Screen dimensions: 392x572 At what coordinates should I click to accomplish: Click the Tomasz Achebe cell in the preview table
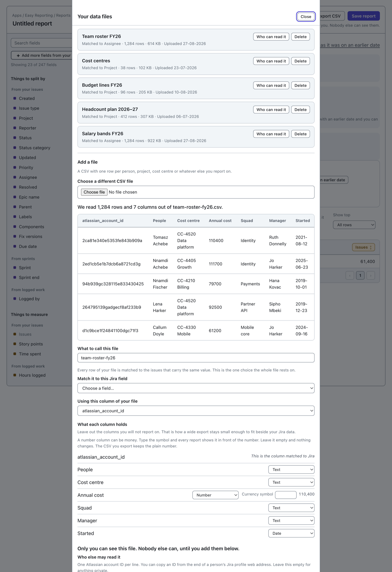click(160, 241)
